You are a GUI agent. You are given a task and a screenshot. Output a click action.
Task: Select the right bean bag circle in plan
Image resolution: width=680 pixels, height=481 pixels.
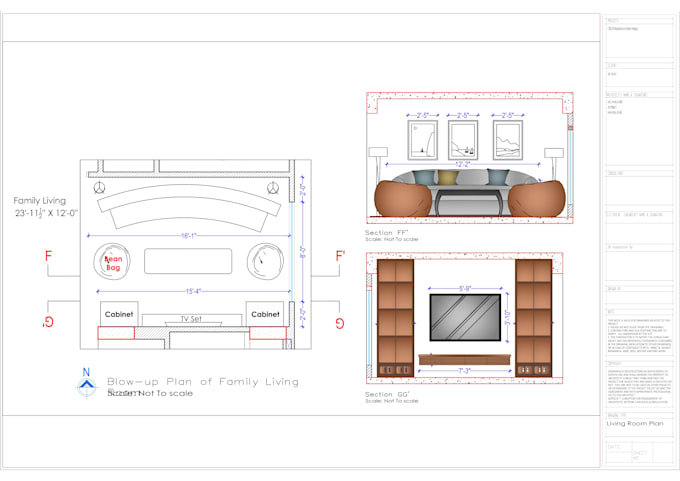[x=265, y=261]
